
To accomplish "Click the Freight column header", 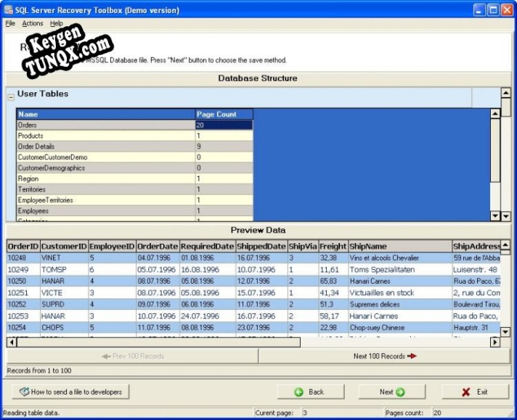I will point(333,247).
